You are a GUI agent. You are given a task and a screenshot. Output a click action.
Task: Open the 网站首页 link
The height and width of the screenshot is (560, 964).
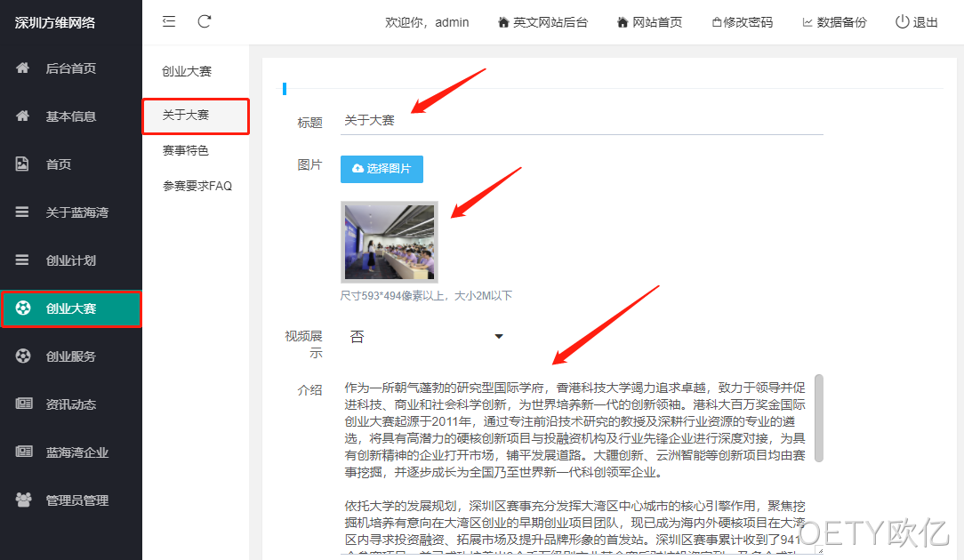coord(650,23)
